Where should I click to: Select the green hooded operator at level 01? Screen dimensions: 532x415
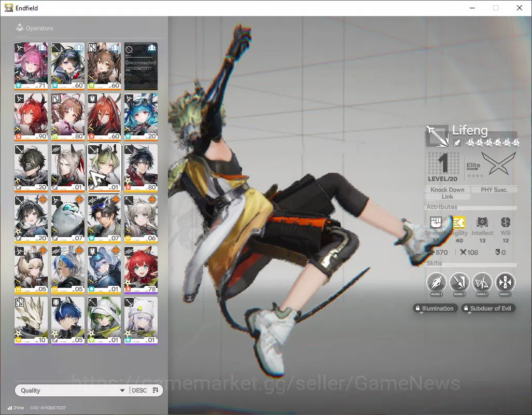pos(104,321)
